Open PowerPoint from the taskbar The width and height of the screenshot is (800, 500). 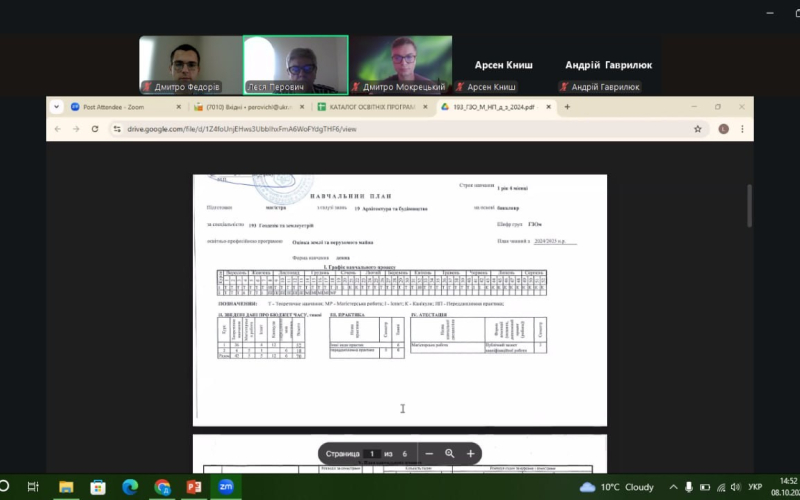(194, 487)
